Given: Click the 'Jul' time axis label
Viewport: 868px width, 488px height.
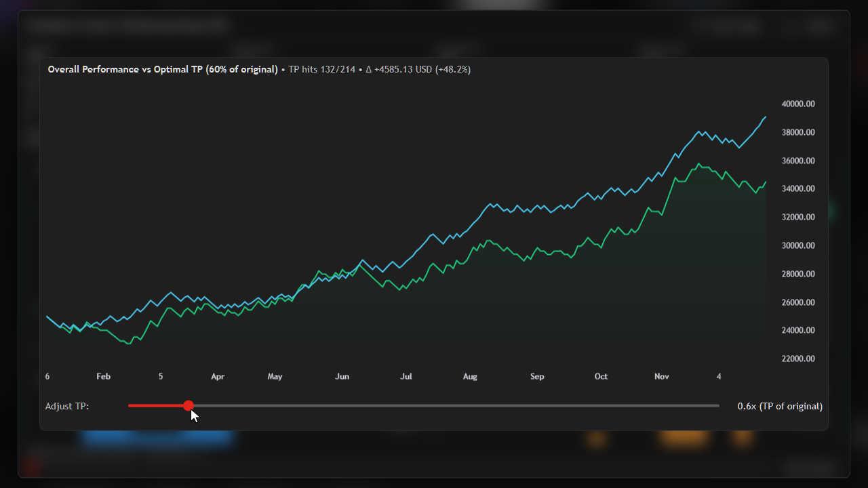Looking at the screenshot, I should click(x=406, y=376).
